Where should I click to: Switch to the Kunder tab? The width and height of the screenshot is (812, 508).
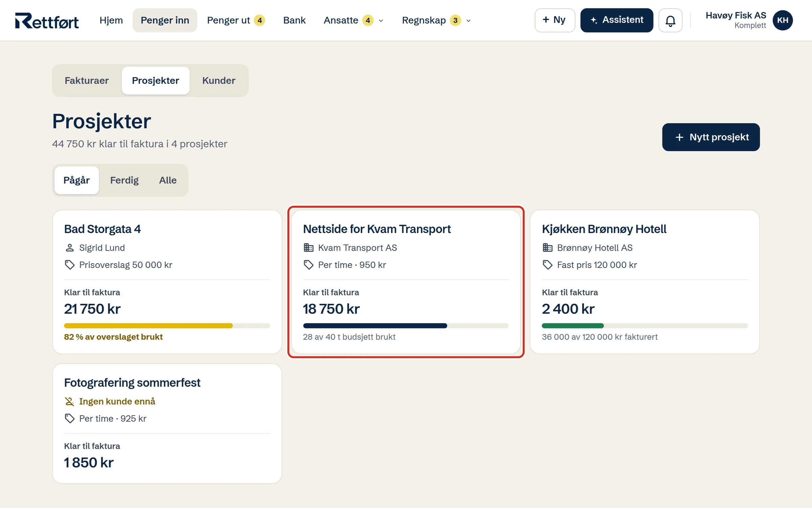[x=219, y=81]
